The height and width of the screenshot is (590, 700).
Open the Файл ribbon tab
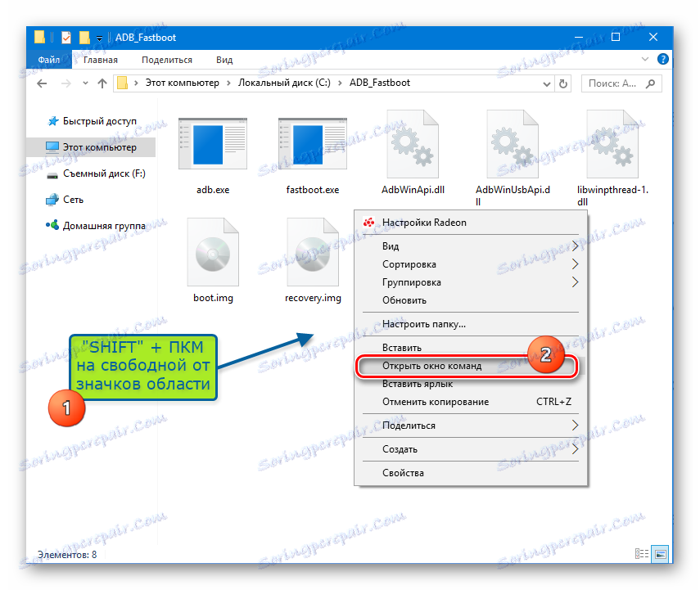pyautogui.click(x=49, y=60)
